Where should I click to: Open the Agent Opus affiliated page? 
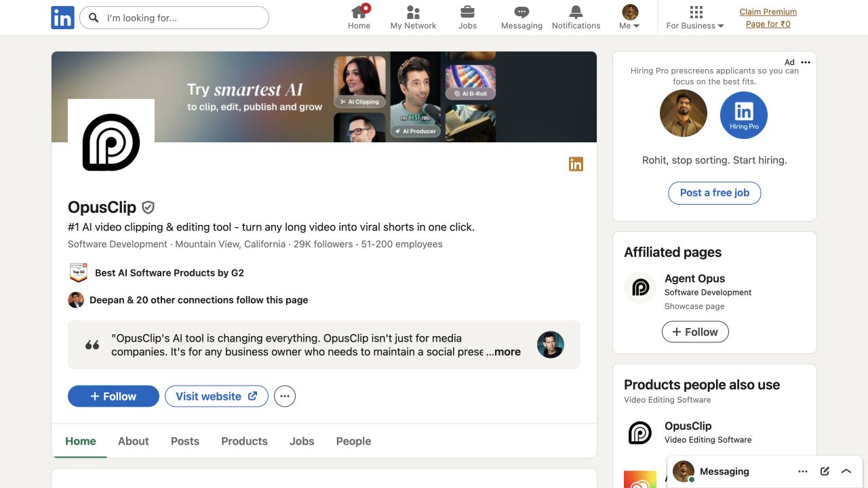point(694,279)
